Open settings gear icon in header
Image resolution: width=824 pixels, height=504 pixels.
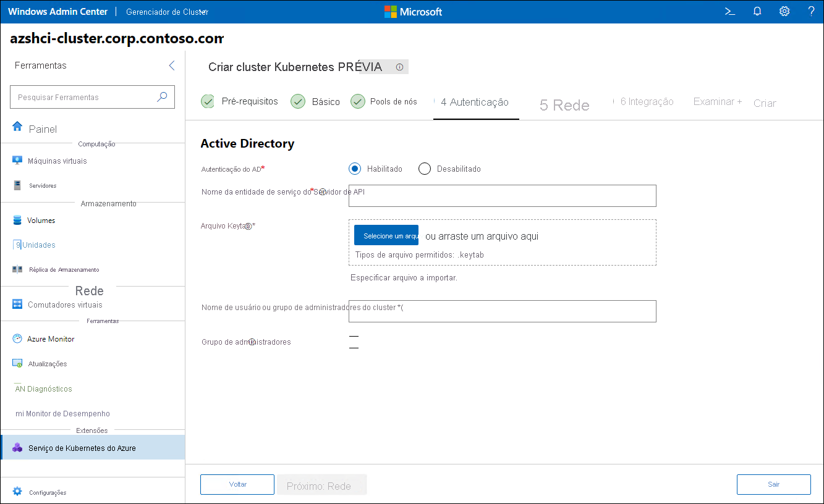coord(784,11)
